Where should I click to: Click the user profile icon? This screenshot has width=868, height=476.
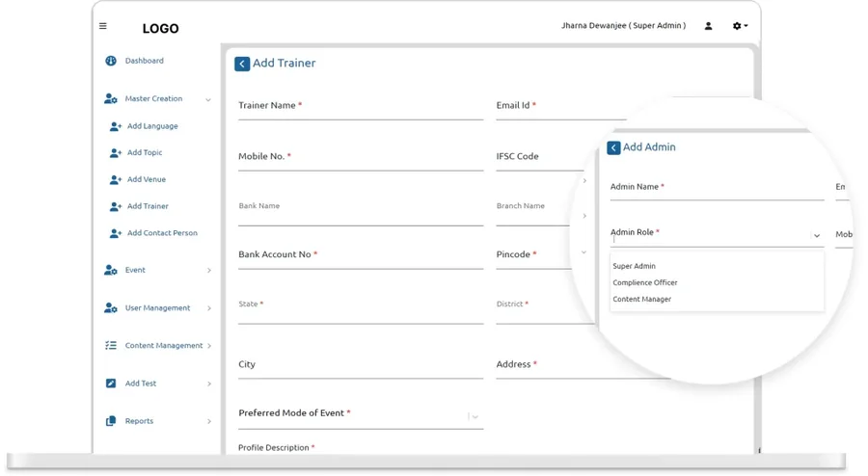coord(708,26)
